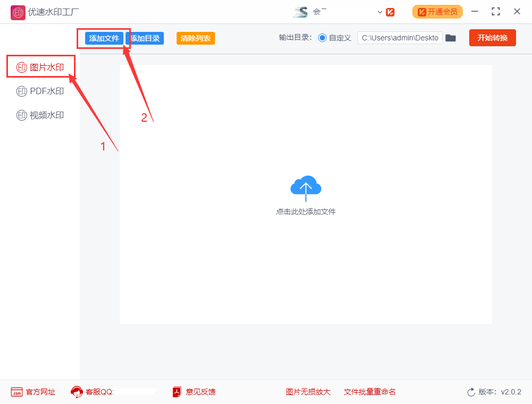This screenshot has width=532, height=404.
Task: Click the 开始转换 button
Action: (x=492, y=38)
